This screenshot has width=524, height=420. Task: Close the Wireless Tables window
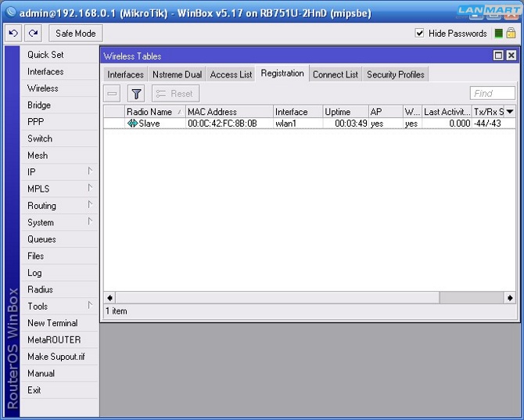pyautogui.click(x=511, y=56)
